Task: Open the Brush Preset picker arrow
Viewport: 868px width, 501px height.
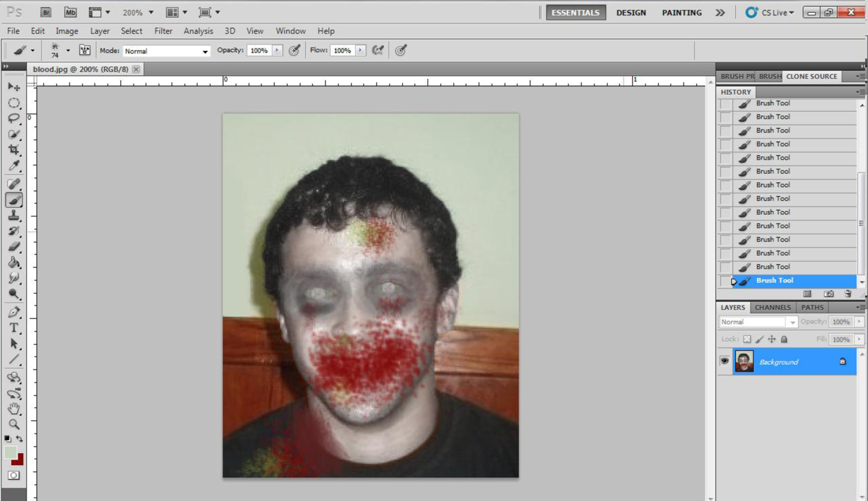Action: (x=68, y=50)
